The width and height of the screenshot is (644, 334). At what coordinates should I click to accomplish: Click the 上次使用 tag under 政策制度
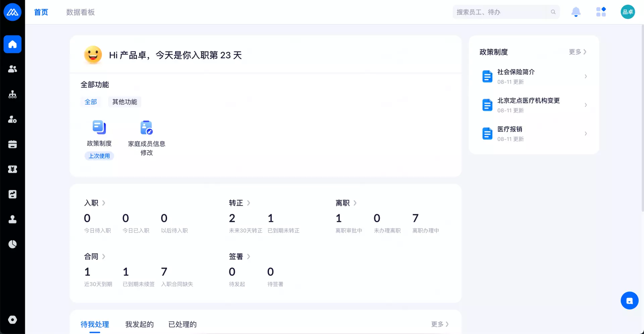99,156
